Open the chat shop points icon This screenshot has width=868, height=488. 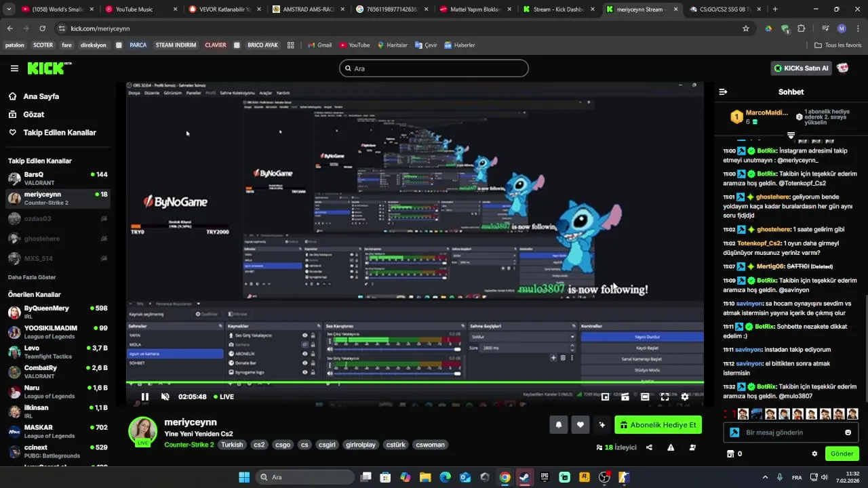(730, 453)
